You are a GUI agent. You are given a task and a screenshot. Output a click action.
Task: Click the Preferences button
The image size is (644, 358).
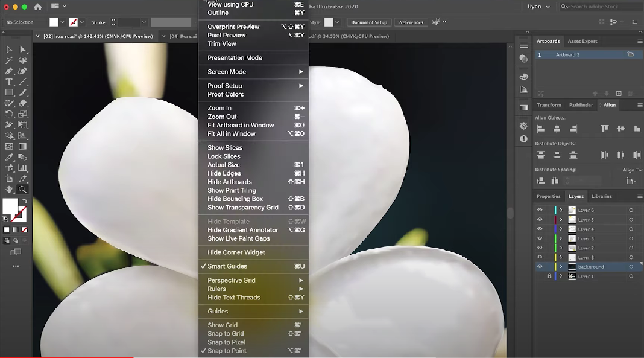coord(411,22)
